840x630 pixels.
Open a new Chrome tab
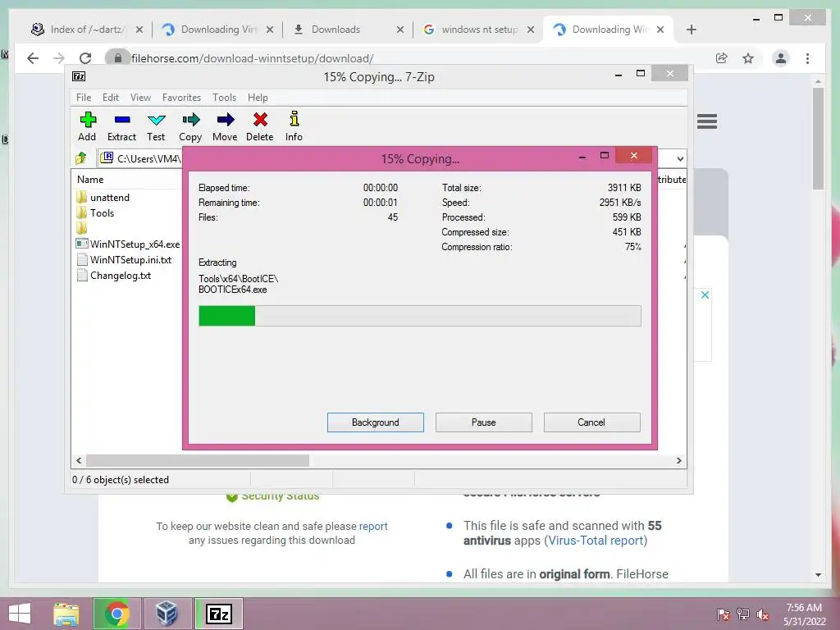(x=691, y=30)
